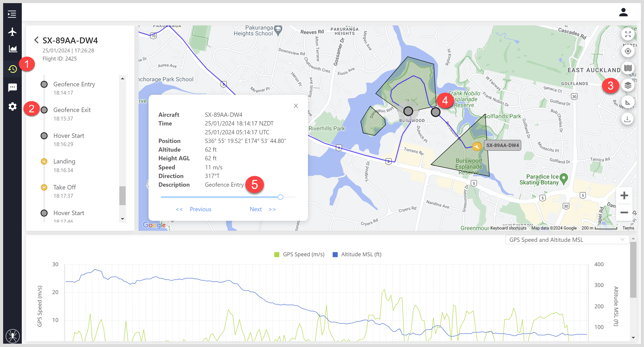The image size is (644, 347).
Task: Toggle the GPS Speed (m/s) legend series
Action: 299,254
